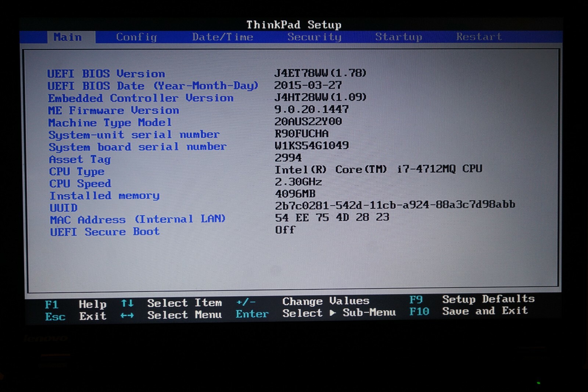Click the Help legend text
The height and width of the screenshot is (392, 588).
93,304
